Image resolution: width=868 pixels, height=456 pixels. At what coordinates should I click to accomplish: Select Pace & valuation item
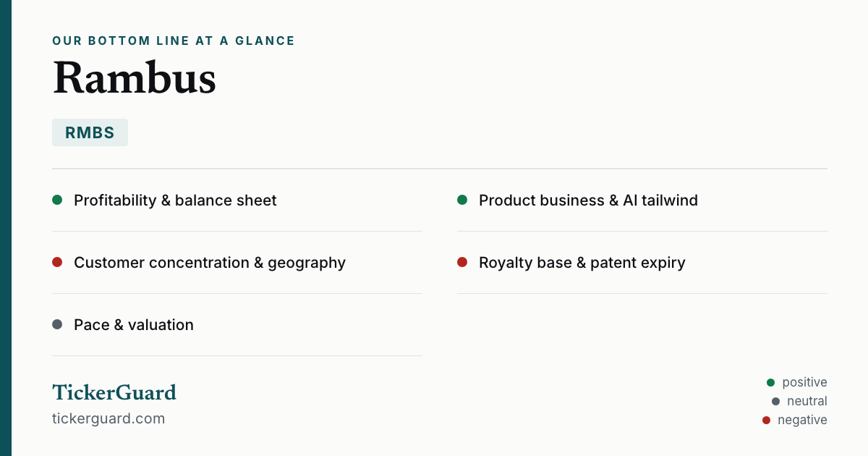237,325
